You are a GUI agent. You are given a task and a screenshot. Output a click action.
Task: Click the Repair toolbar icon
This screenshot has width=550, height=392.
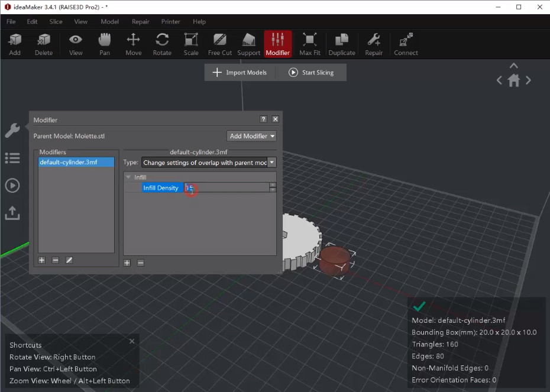click(374, 44)
